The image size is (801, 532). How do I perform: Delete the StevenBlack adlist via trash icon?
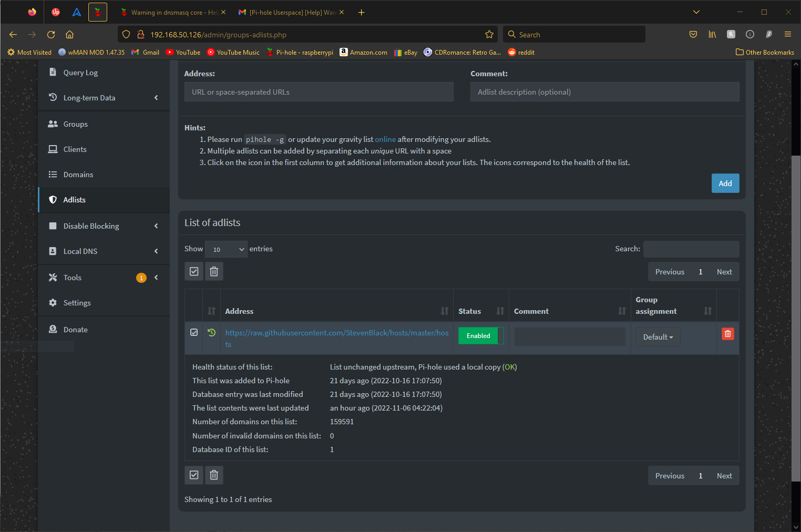[x=727, y=333]
